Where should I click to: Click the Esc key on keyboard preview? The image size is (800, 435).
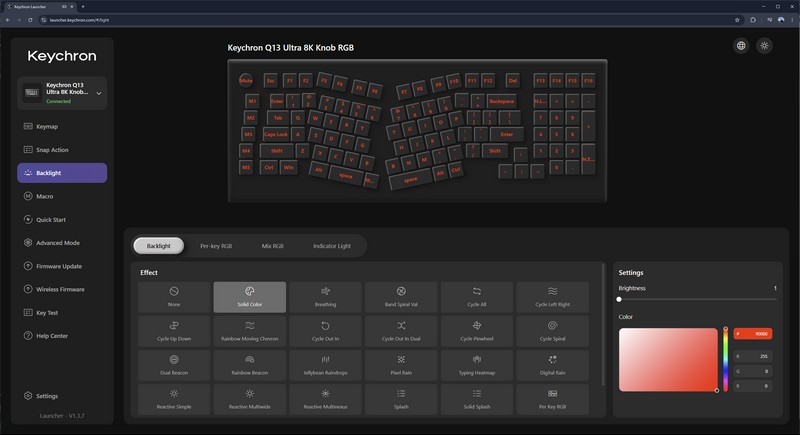[271, 80]
